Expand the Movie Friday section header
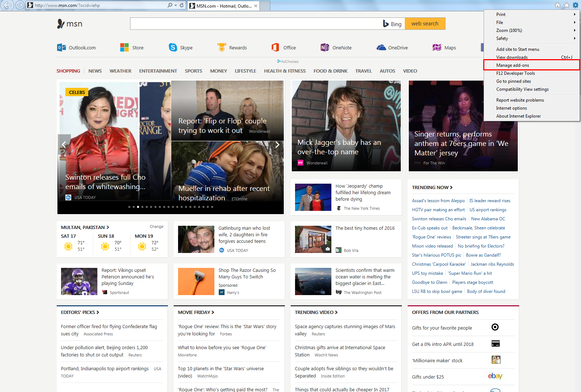581x392 pixels. click(x=196, y=312)
